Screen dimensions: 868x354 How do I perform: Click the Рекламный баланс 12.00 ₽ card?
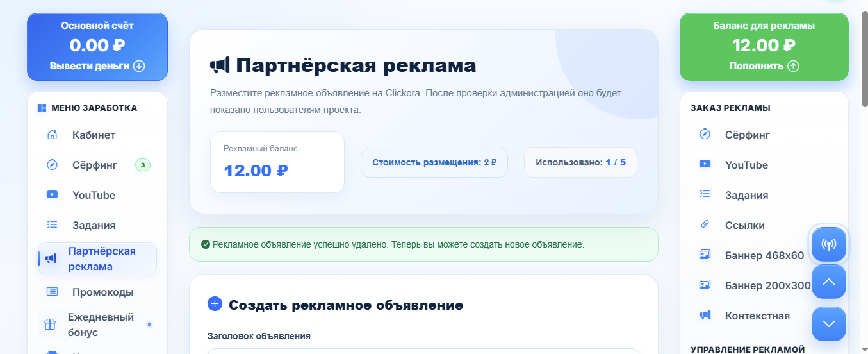coord(277,162)
